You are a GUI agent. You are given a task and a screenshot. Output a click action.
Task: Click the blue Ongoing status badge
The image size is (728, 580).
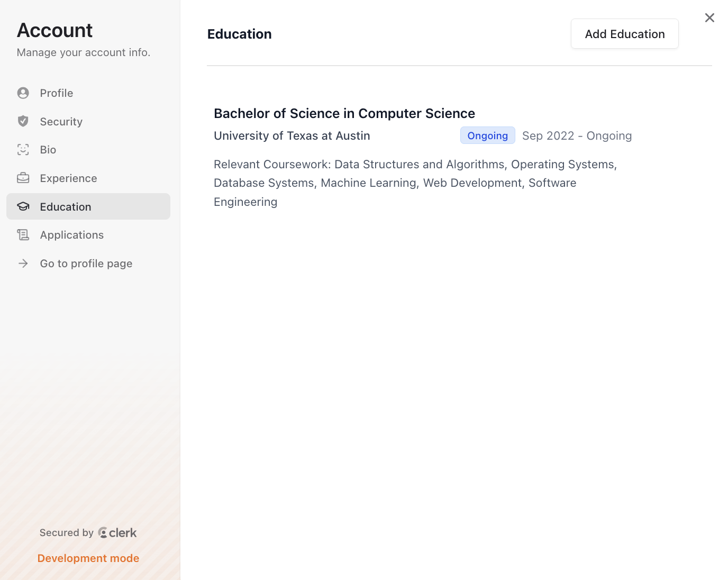point(487,135)
